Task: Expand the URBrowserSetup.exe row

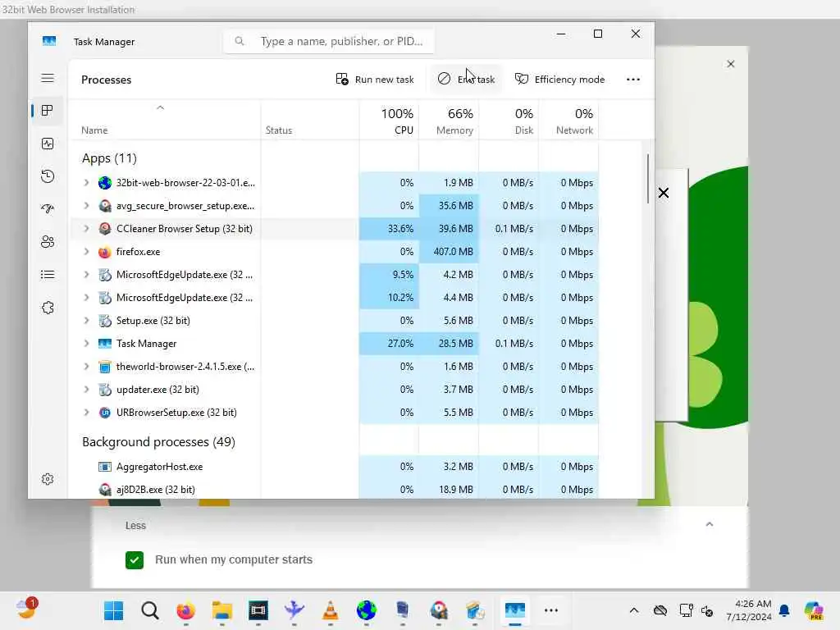Action: pyautogui.click(x=86, y=413)
